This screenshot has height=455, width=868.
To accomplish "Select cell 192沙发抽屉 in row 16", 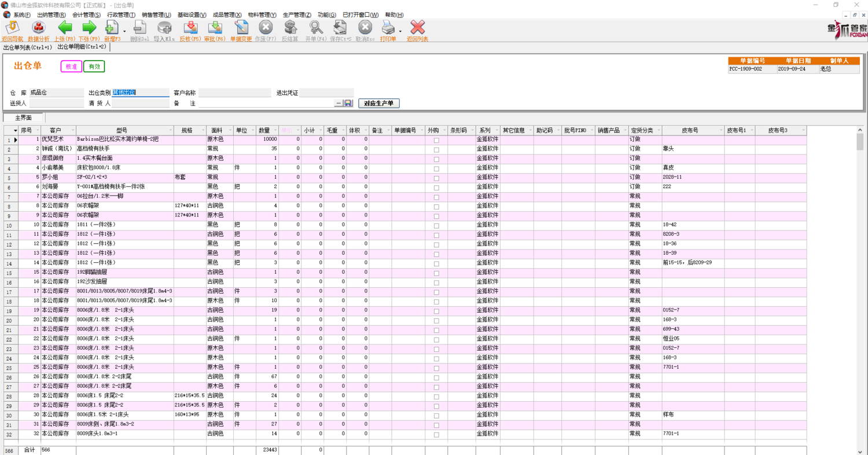I will [124, 282].
